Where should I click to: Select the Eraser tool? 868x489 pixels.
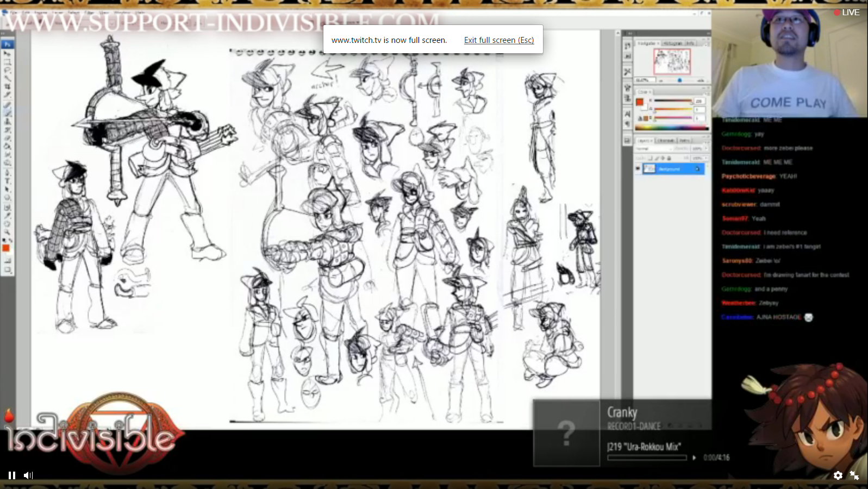coord(7,137)
